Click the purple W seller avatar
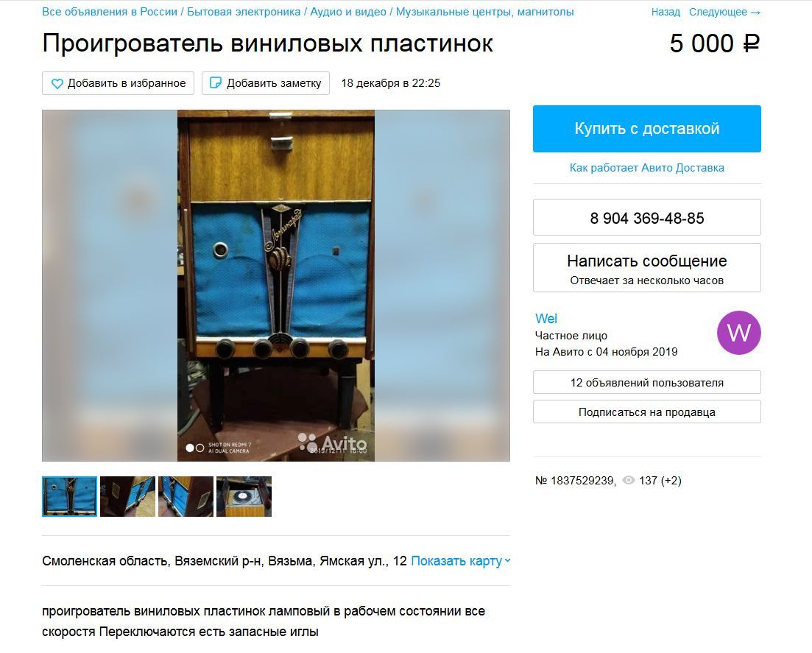This screenshot has width=812, height=653. [x=738, y=333]
